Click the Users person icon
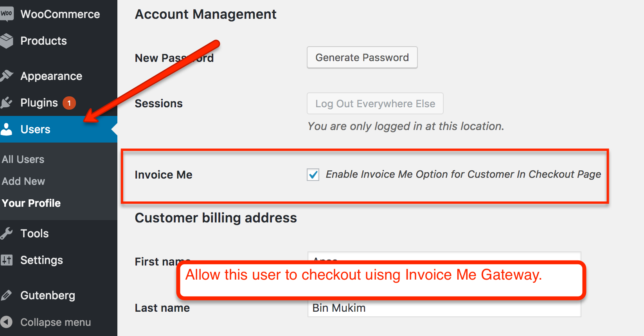644x336 pixels. (x=7, y=129)
